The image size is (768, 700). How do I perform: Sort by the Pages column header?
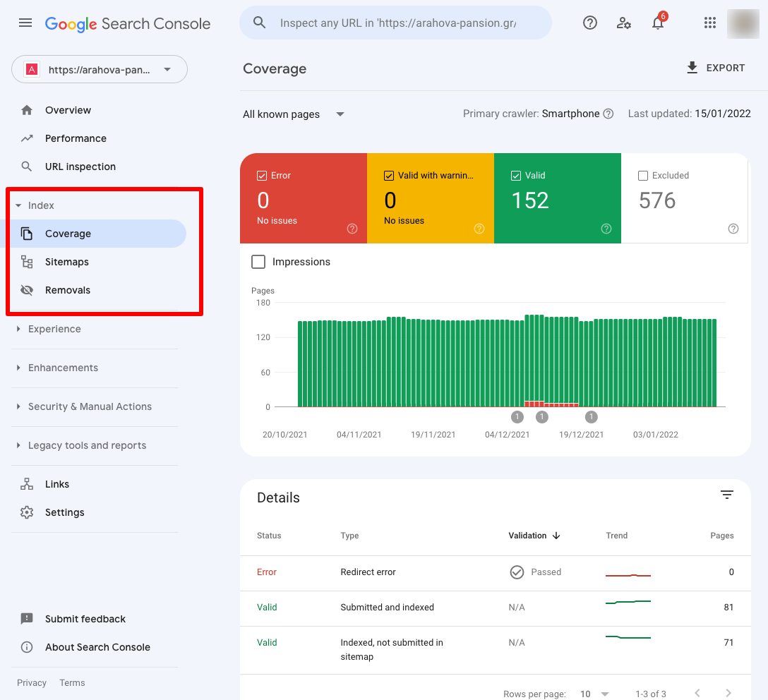pos(722,536)
